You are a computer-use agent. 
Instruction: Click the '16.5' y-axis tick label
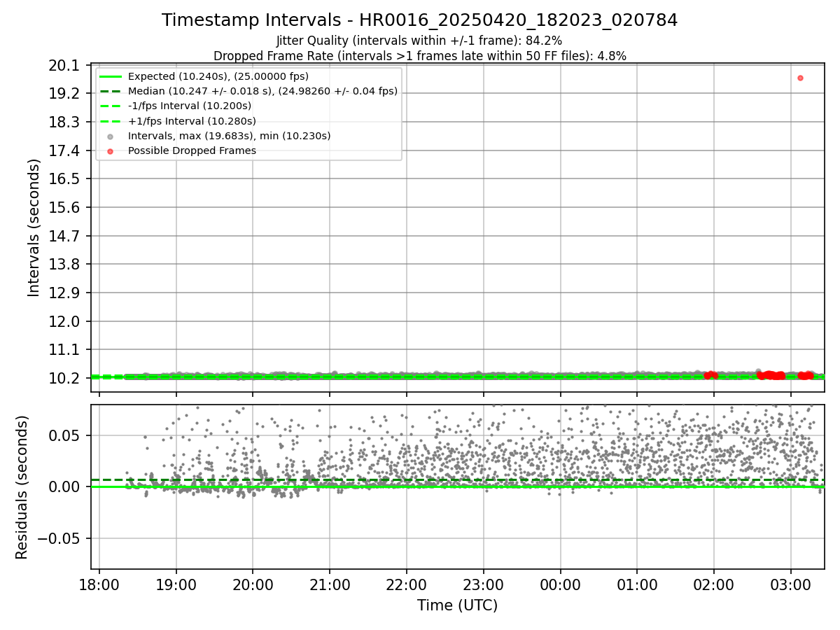64,179
